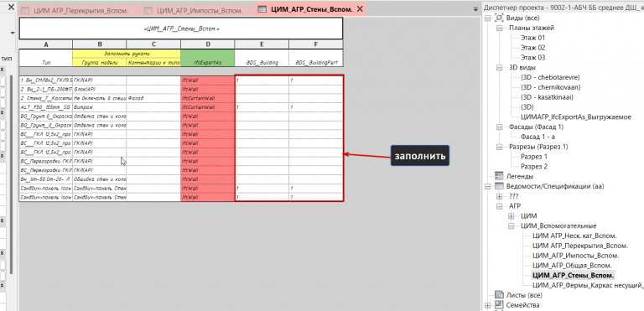Click the 'Комментарии к типо' header cell
Image resolution: width=644 pixels, height=311 pixels.
click(x=153, y=62)
